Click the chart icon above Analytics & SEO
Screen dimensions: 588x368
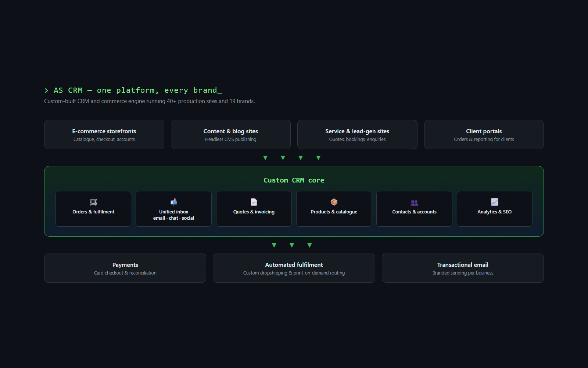(495, 202)
